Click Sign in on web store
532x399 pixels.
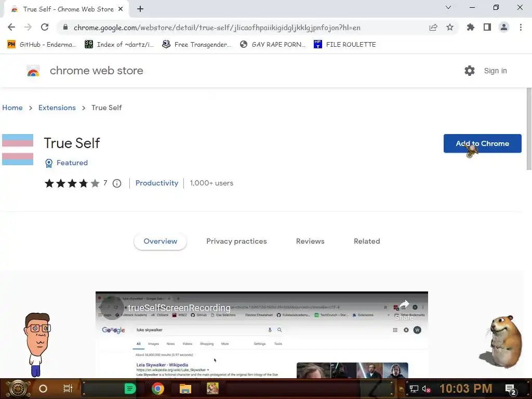(x=495, y=71)
